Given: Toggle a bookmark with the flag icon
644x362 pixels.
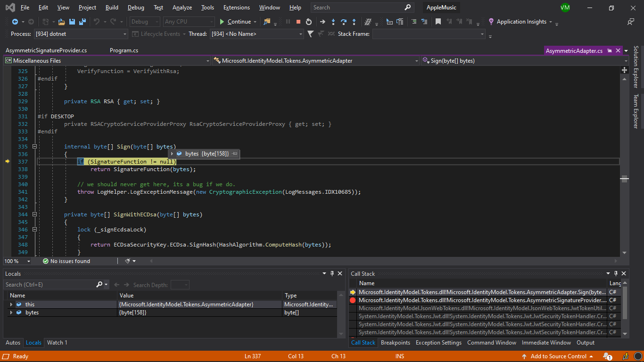Looking at the screenshot, I should [x=438, y=22].
